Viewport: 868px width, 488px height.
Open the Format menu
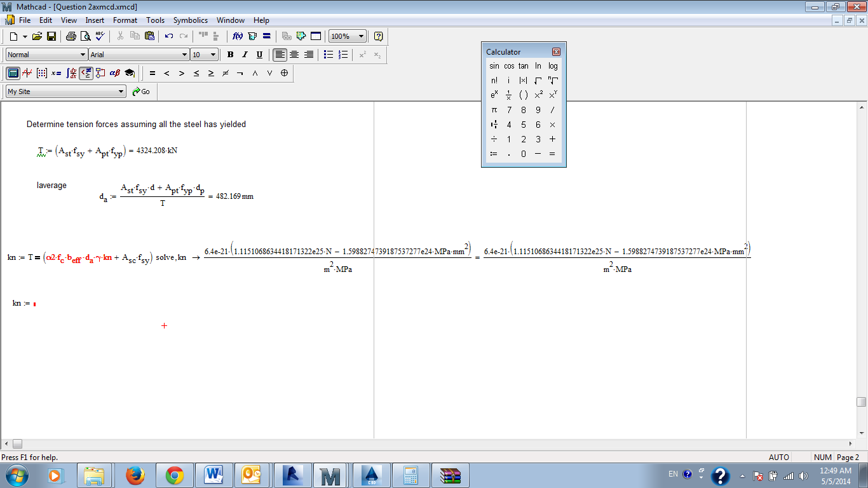[125, 20]
